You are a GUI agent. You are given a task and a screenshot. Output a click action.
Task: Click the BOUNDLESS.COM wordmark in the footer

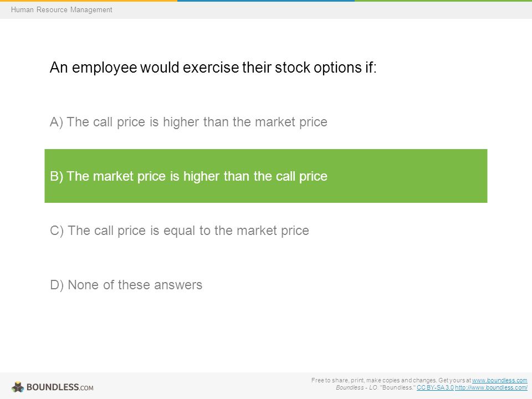click(x=60, y=387)
